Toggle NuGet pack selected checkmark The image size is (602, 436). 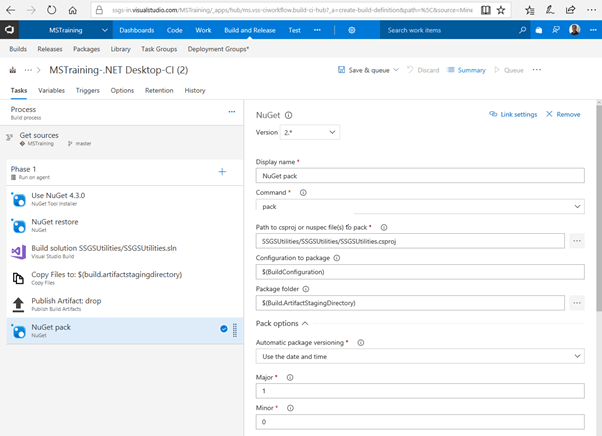[x=224, y=329]
